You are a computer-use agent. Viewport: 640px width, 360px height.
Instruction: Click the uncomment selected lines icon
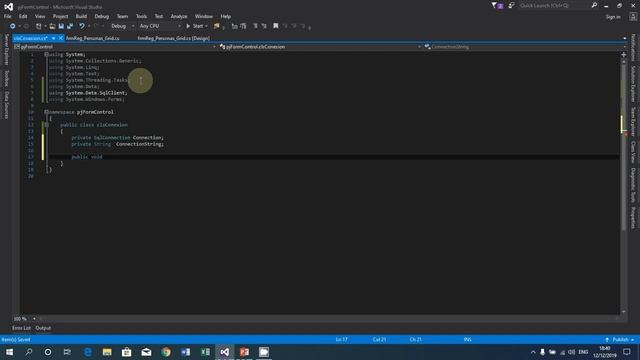pyautogui.click(x=243, y=26)
